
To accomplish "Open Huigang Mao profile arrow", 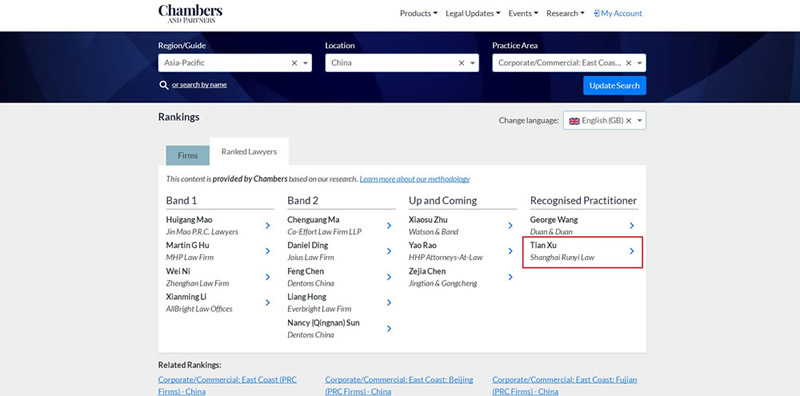I will [267, 226].
